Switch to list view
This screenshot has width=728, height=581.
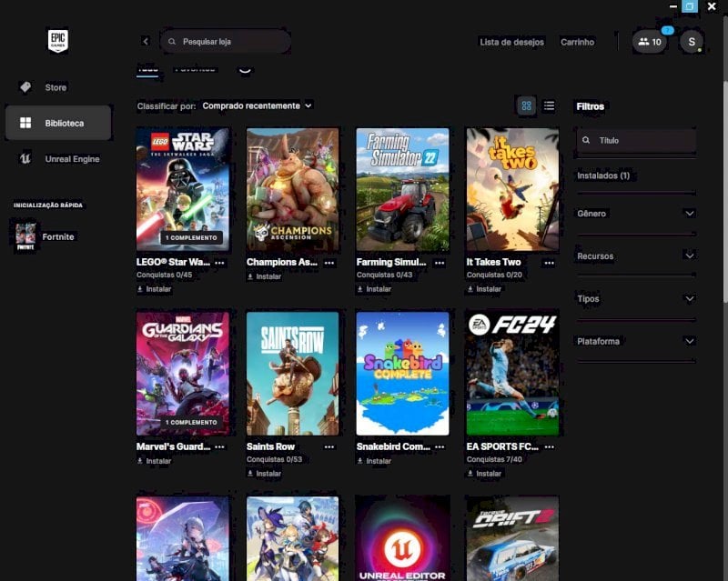click(x=549, y=105)
